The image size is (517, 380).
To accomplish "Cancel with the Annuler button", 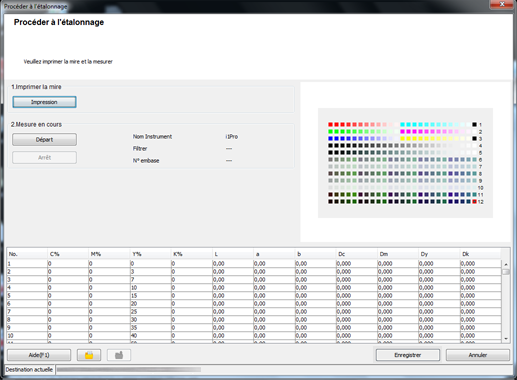I will [478, 355].
